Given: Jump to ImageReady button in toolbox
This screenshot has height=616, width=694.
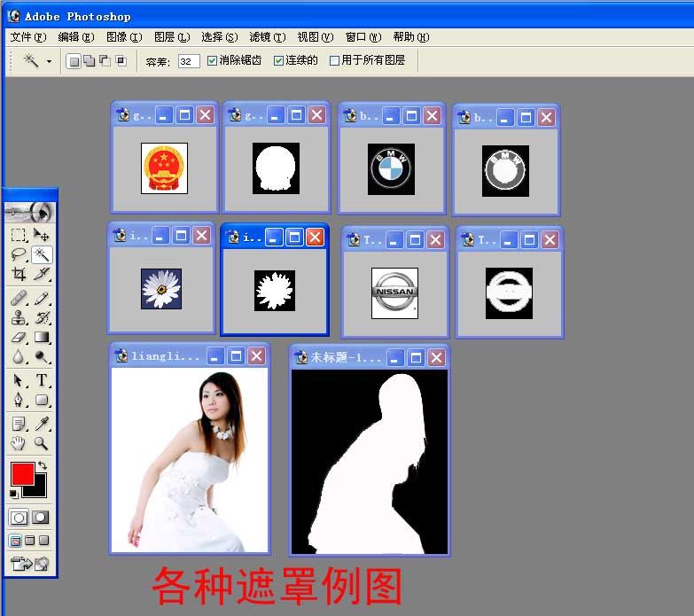Looking at the screenshot, I should pyautogui.click(x=29, y=564).
